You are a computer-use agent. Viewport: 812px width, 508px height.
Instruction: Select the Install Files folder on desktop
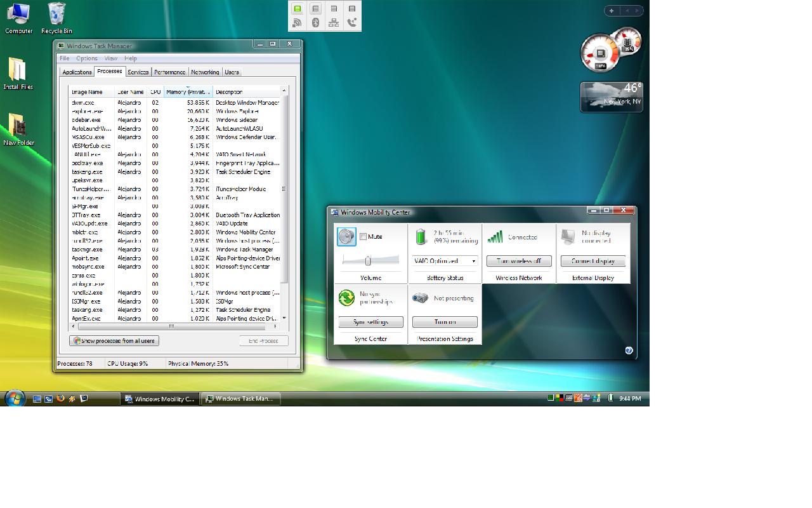(x=18, y=74)
